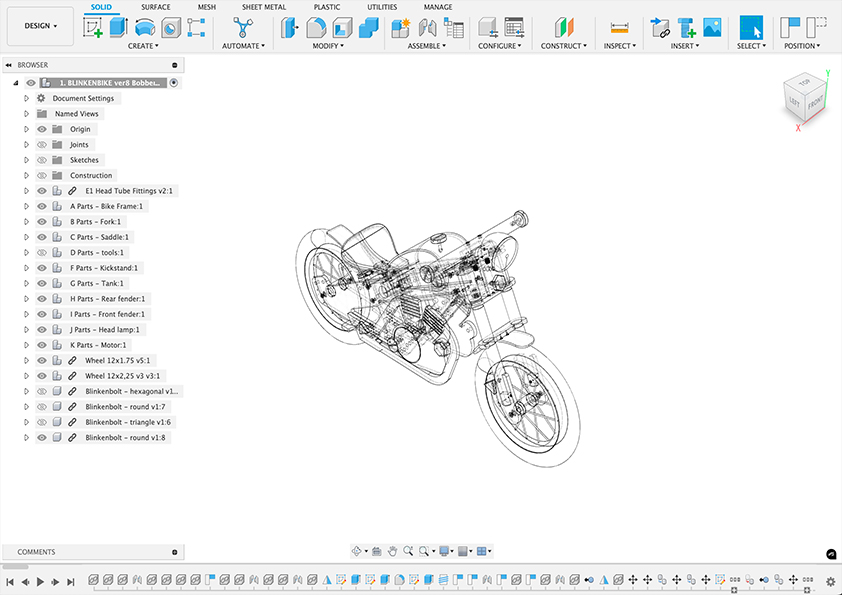Viewport: 842px width, 595px height.
Task: Select E1 Head Tube Fittings v2:1
Action: (x=129, y=191)
